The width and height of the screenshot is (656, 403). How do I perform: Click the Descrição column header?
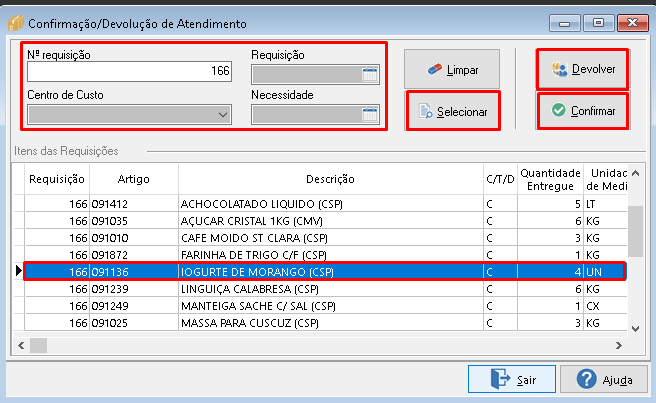point(331,179)
